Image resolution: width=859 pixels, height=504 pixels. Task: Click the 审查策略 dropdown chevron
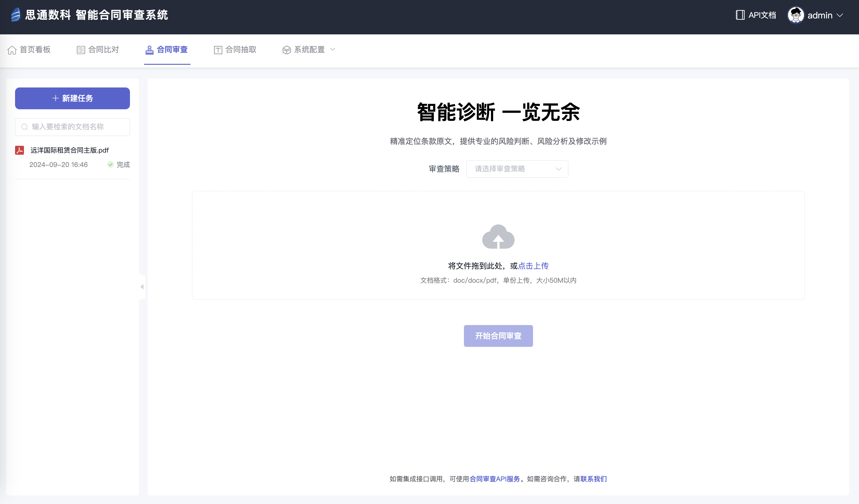[x=558, y=169]
